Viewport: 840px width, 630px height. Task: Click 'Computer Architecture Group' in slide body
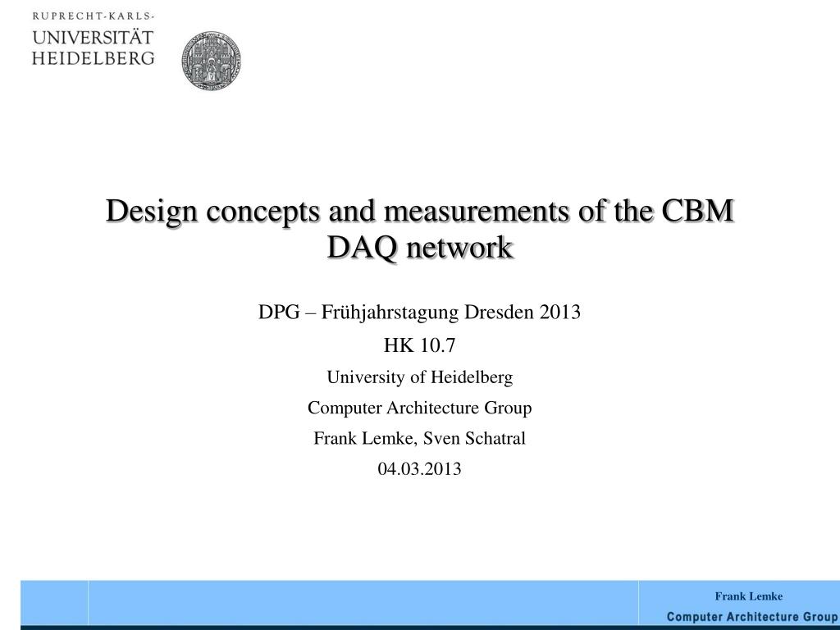(x=419, y=408)
